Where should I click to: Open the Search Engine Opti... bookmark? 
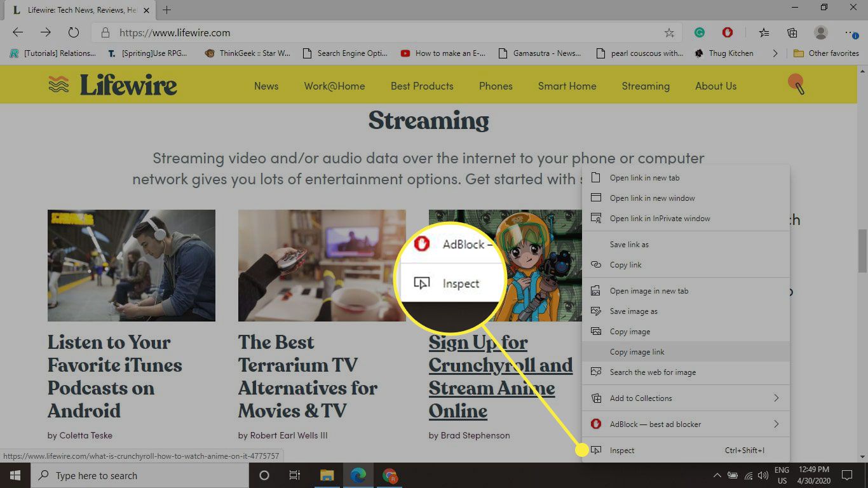pyautogui.click(x=345, y=53)
